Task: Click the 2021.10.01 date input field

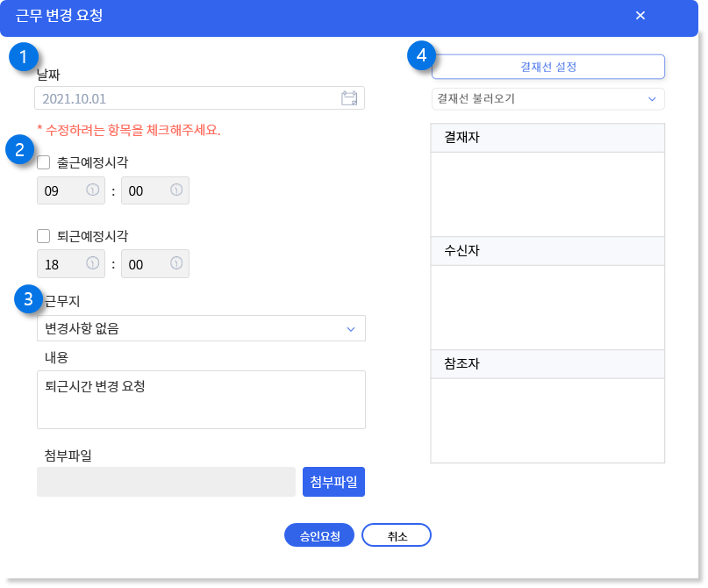Action: [x=199, y=98]
